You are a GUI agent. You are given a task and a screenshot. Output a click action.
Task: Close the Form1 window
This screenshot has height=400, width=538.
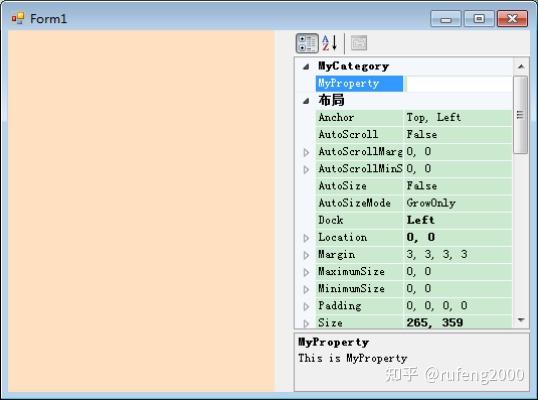click(x=512, y=19)
